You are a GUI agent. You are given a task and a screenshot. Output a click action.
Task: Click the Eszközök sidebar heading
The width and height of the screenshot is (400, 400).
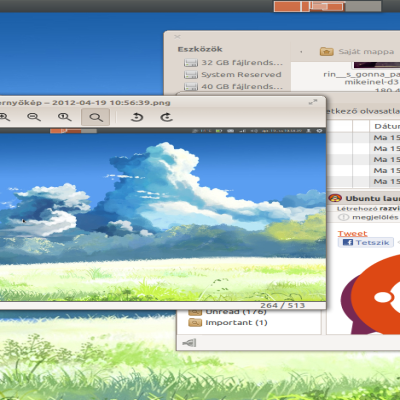point(200,49)
